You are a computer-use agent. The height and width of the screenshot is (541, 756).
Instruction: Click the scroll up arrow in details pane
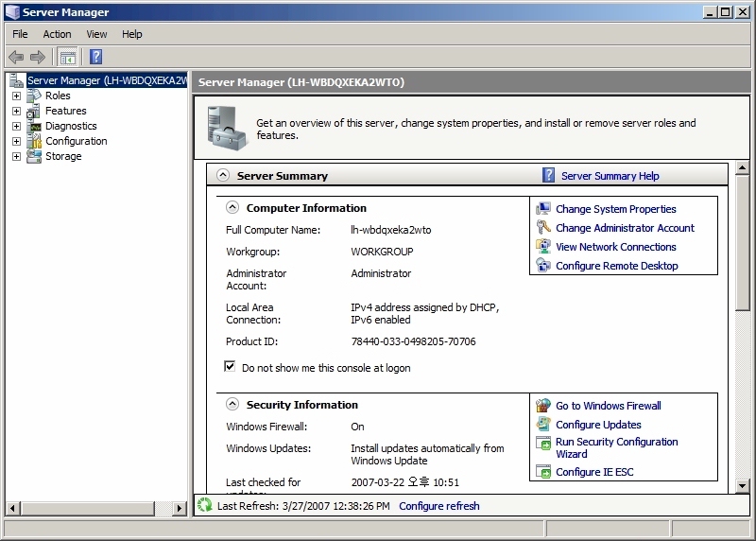743,168
